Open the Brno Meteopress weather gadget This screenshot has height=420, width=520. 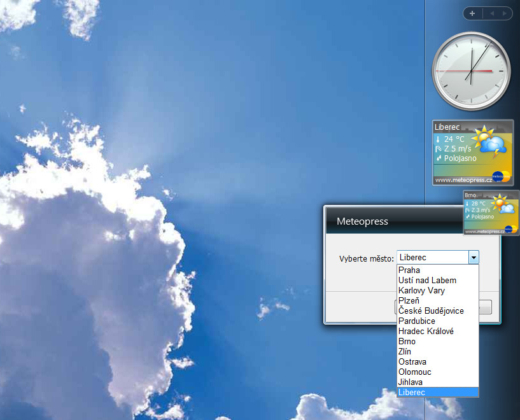tap(491, 213)
